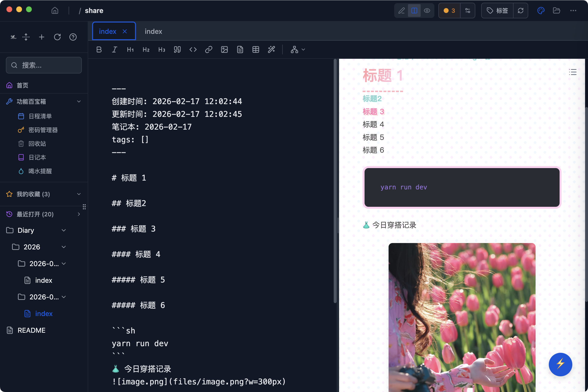The width and height of the screenshot is (588, 392).
Task: Switch to the second index tab
Action: click(x=153, y=31)
